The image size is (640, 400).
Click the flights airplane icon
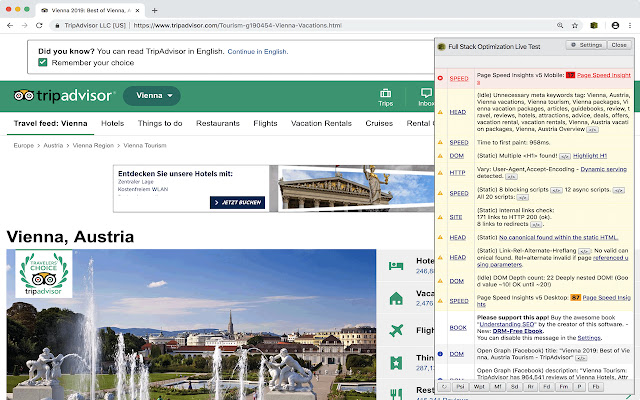point(396,330)
